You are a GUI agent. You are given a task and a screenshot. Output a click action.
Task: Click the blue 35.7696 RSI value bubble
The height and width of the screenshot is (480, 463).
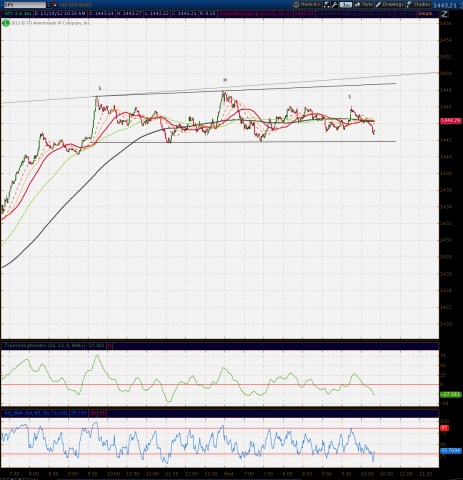coord(451,451)
